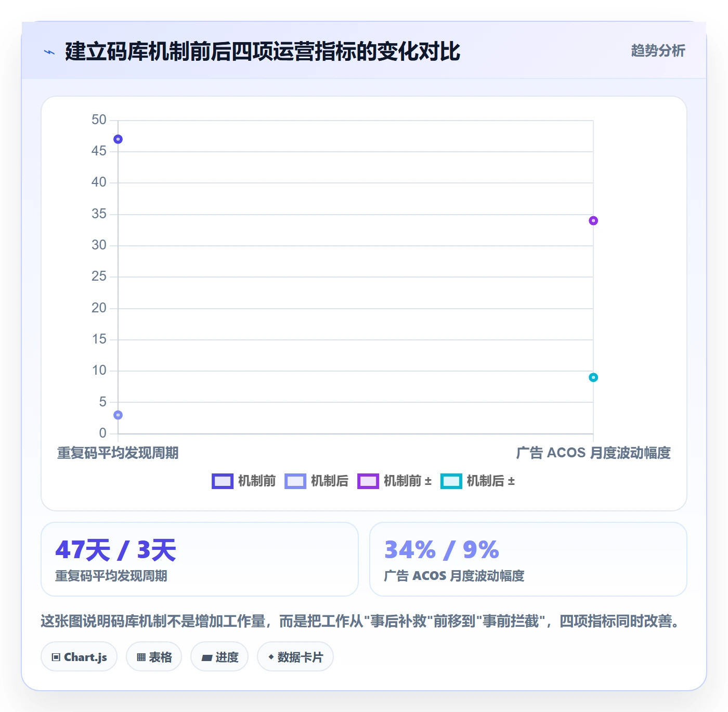Viewport: 728px width, 712px height.
Task: Click the 广告 ACOS 月度波动幅度 card caption
Action: click(x=454, y=576)
